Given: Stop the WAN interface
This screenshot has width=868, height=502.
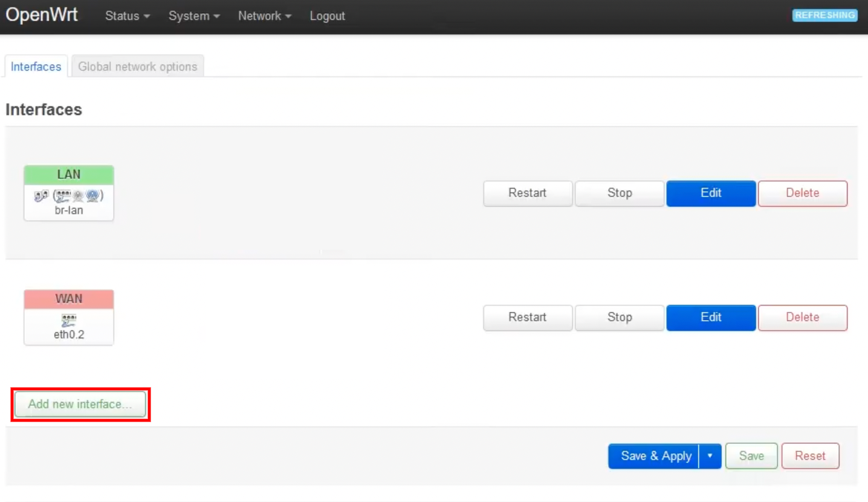Looking at the screenshot, I should click(619, 318).
